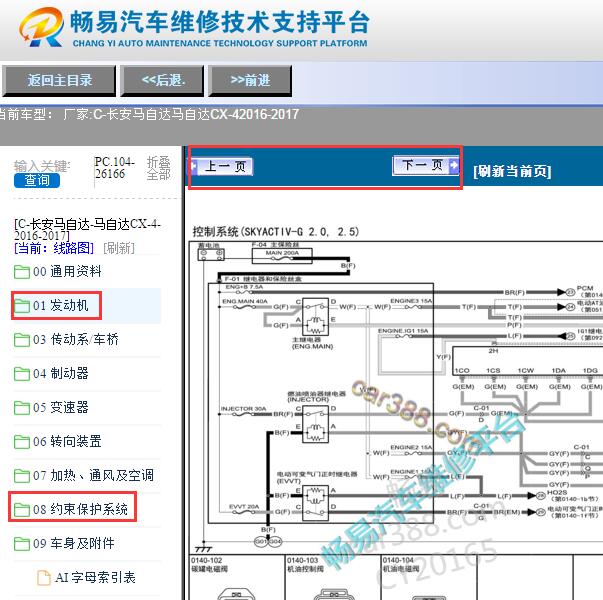
Task: Click the right arrow icon on 下一页
Action: [454, 165]
